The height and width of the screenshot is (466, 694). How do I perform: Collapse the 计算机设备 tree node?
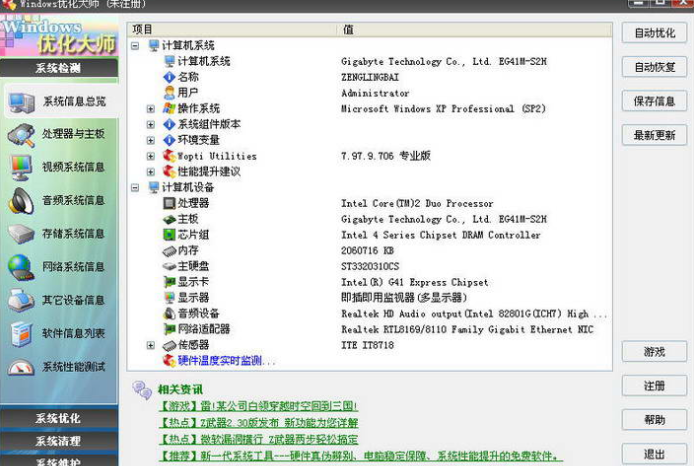tap(135, 188)
